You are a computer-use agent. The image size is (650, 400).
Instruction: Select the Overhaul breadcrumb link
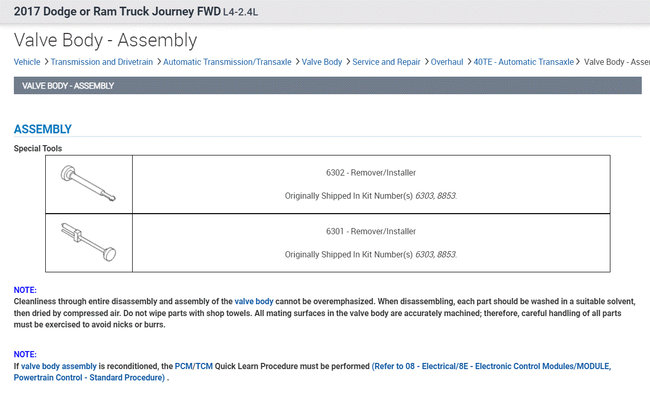click(x=447, y=62)
